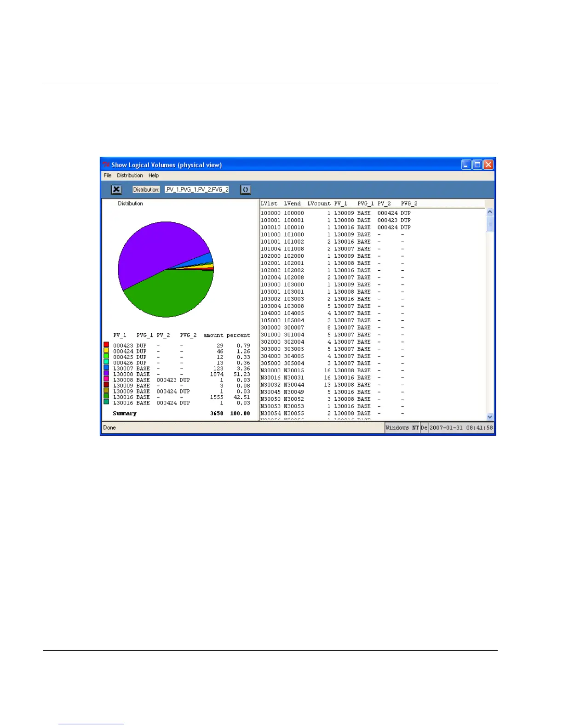The height and width of the screenshot is (728, 563).
Task: Click the LVend column header
Action: click(x=292, y=204)
